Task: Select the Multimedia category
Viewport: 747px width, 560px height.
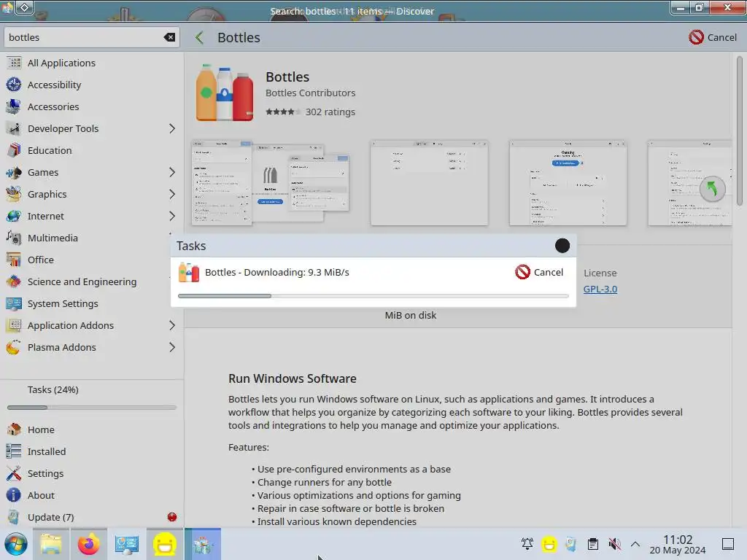Action: pos(91,238)
